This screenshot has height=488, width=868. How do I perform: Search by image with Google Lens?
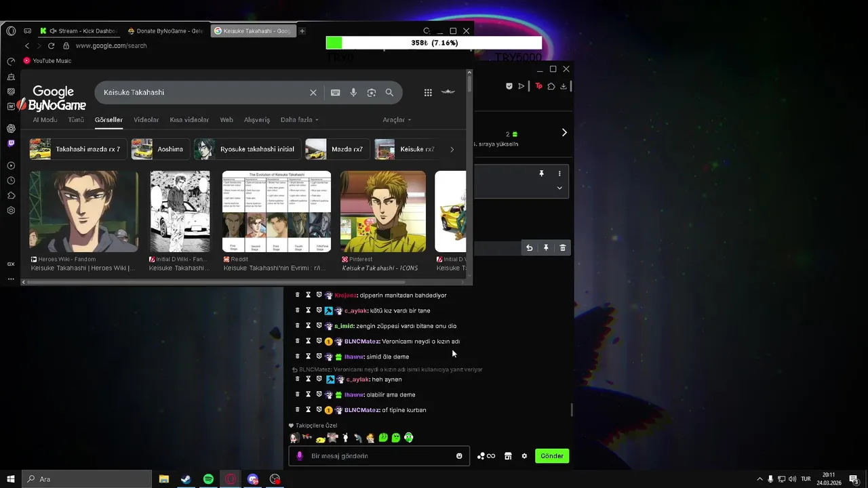point(371,92)
